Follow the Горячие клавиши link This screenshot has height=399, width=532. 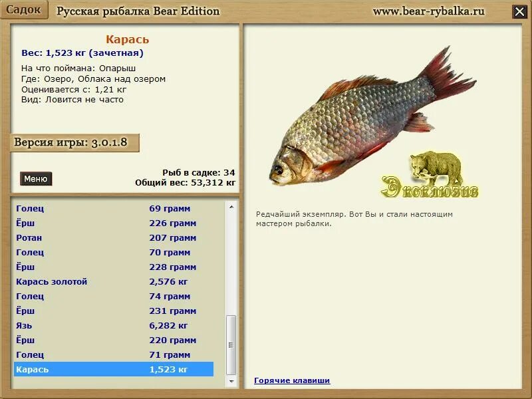click(x=292, y=380)
